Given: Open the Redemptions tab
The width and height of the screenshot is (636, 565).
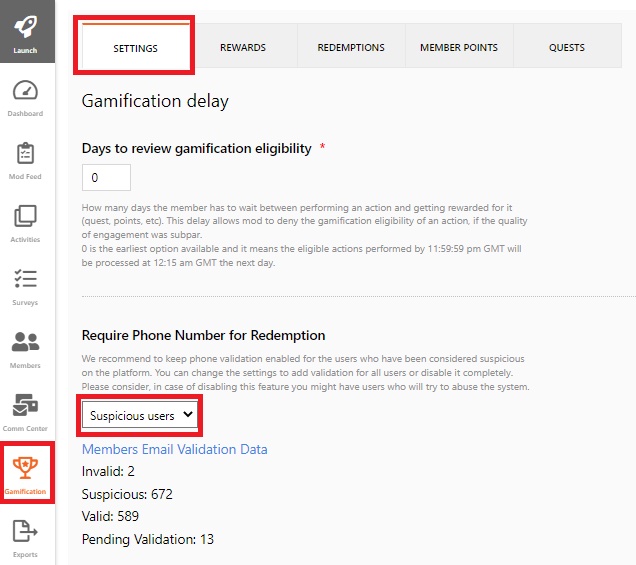Looking at the screenshot, I should pos(351,47).
